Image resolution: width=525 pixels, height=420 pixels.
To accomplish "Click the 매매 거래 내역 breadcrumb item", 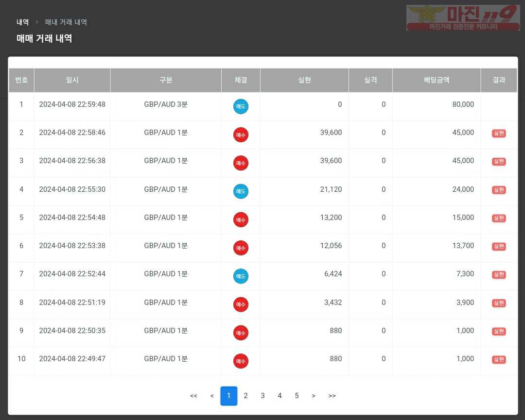I will pos(66,22).
